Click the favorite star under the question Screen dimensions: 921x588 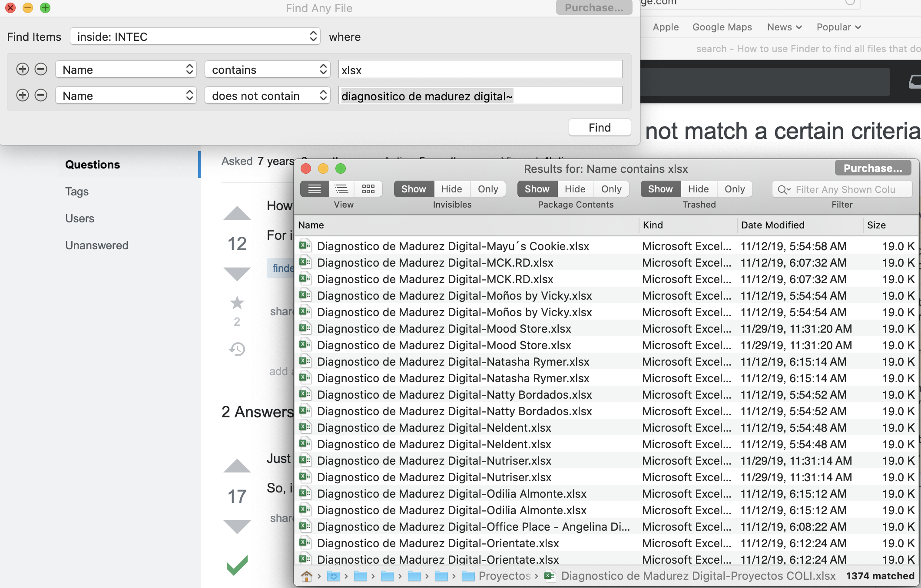[x=237, y=303]
